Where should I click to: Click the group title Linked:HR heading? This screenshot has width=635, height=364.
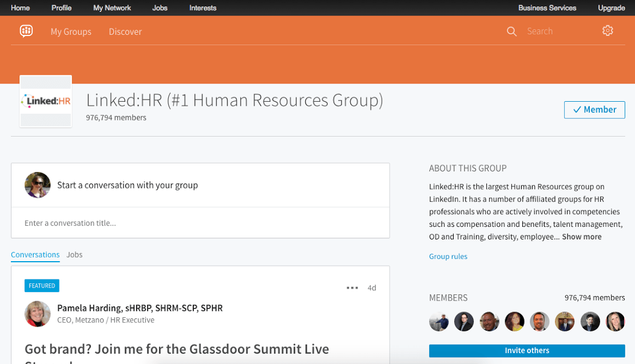[235, 101]
